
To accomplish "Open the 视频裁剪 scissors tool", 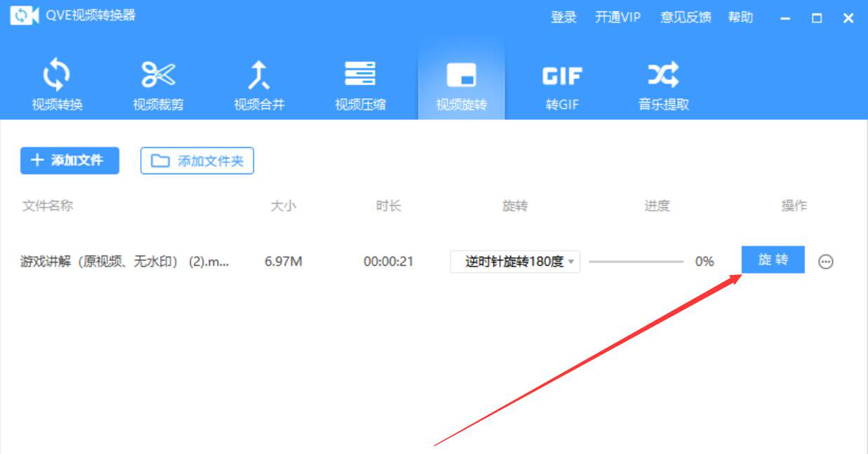I will 158,84.
